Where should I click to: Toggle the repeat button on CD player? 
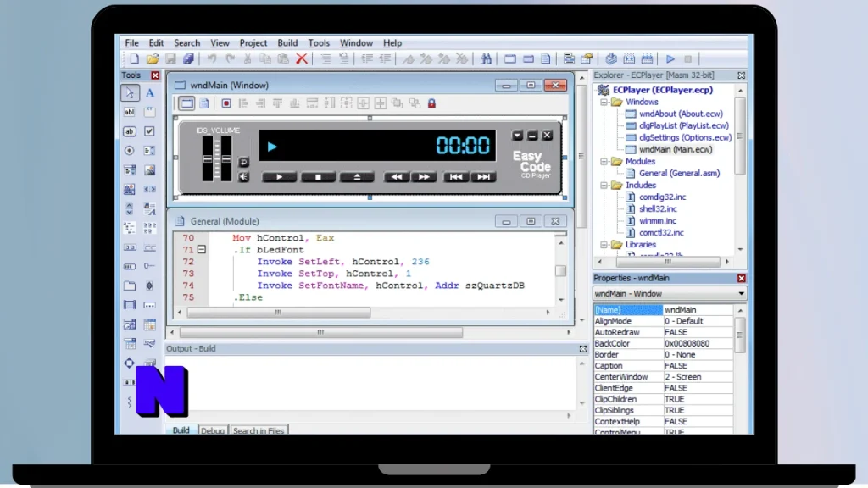[x=243, y=162]
